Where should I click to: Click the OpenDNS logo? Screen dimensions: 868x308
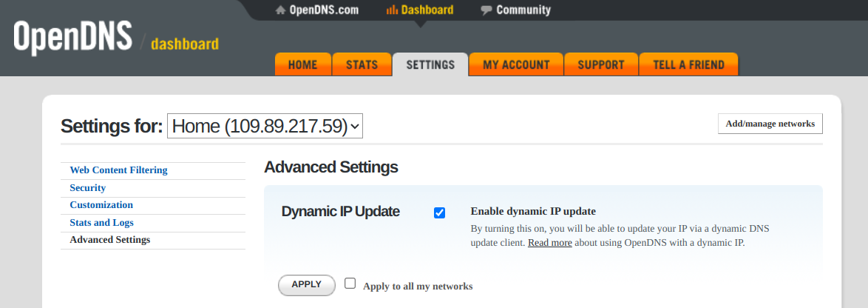coord(72,37)
